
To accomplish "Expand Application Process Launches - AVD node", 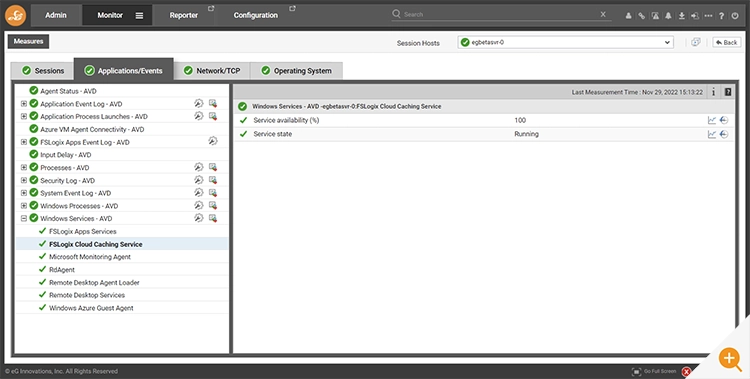I will [23, 116].
